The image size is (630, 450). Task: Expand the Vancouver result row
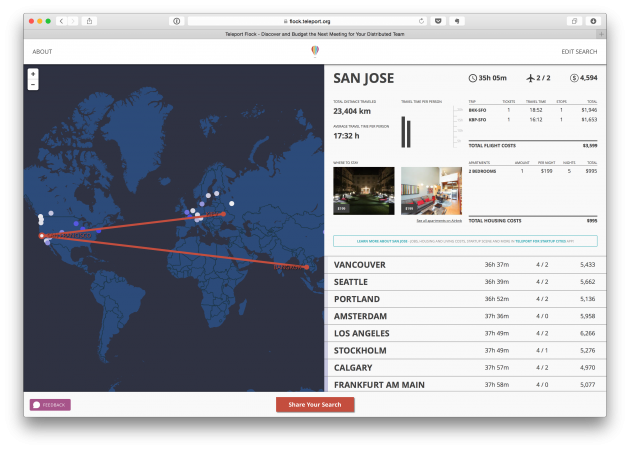coord(465,265)
